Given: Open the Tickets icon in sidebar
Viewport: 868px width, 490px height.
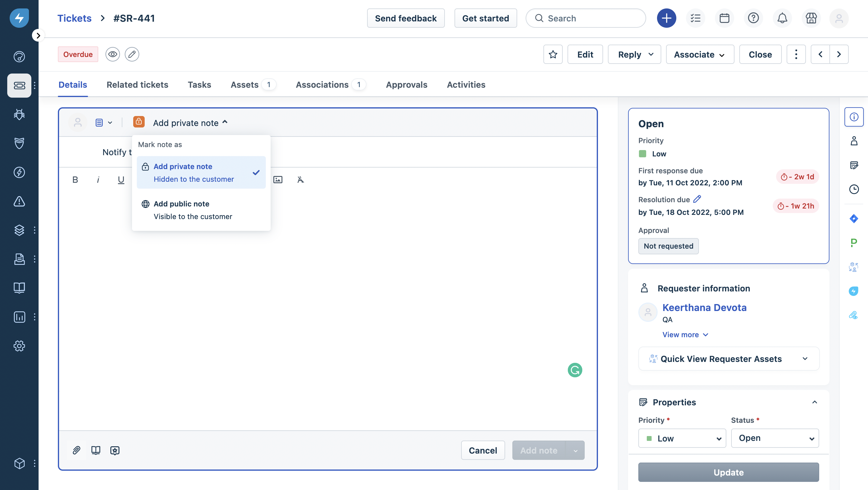Looking at the screenshot, I should pos(19,86).
